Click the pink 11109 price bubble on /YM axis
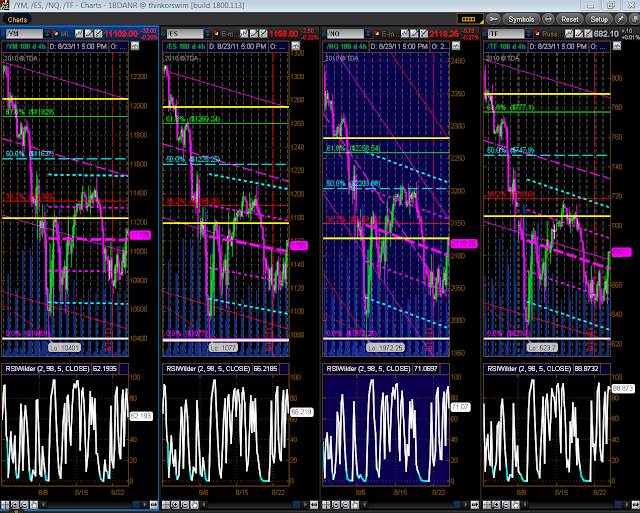The image size is (640, 513). coord(140,235)
